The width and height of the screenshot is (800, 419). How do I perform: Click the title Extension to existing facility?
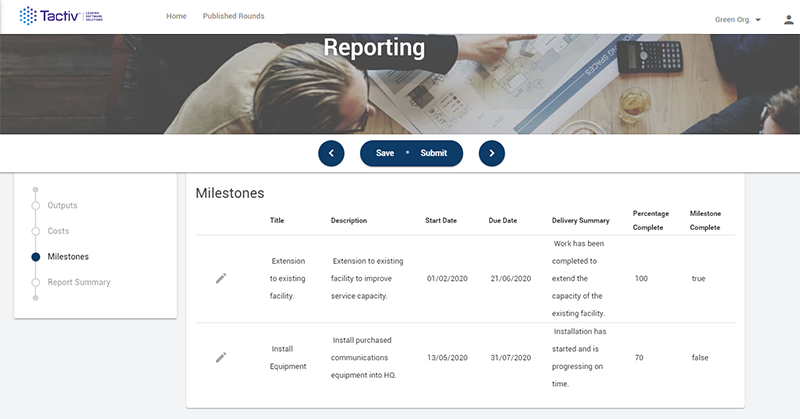tap(287, 278)
